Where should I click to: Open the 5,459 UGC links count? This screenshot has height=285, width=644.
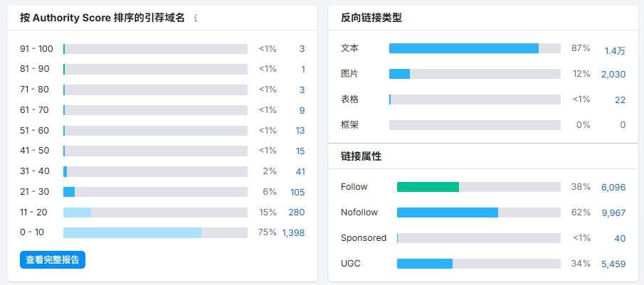pos(613,264)
